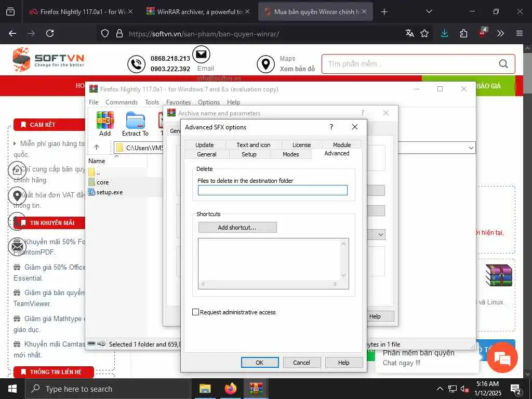Viewport: 532px width, 399px height.
Task: Open the Commands menu in WinRAR
Action: tap(122, 102)
